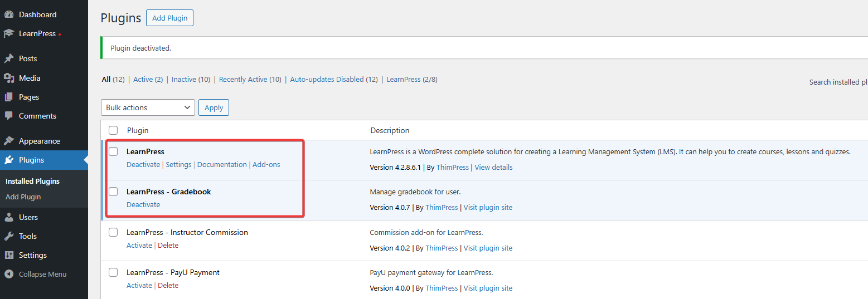Delete LearnPress - Instructor Commission plugin
Screen dimensions: 868x299
click(168, 246)
